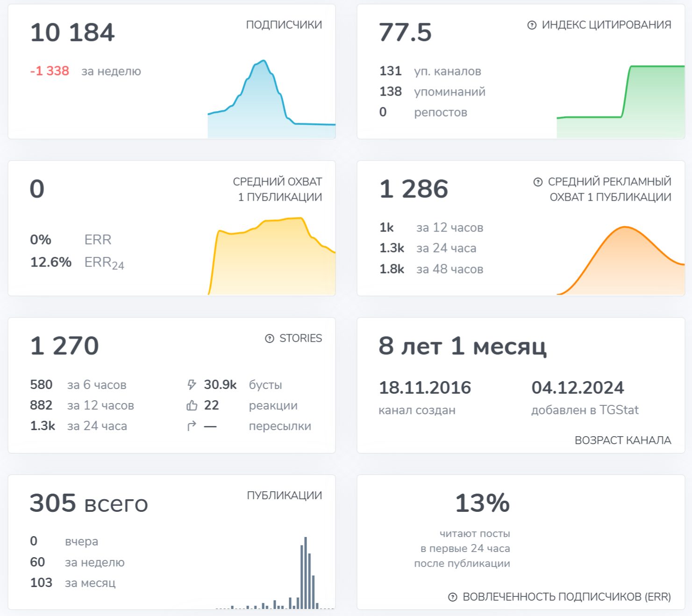The image size is (692, 616).
Task: Click creation date 18.11.2016
Action: click(425, 388)
